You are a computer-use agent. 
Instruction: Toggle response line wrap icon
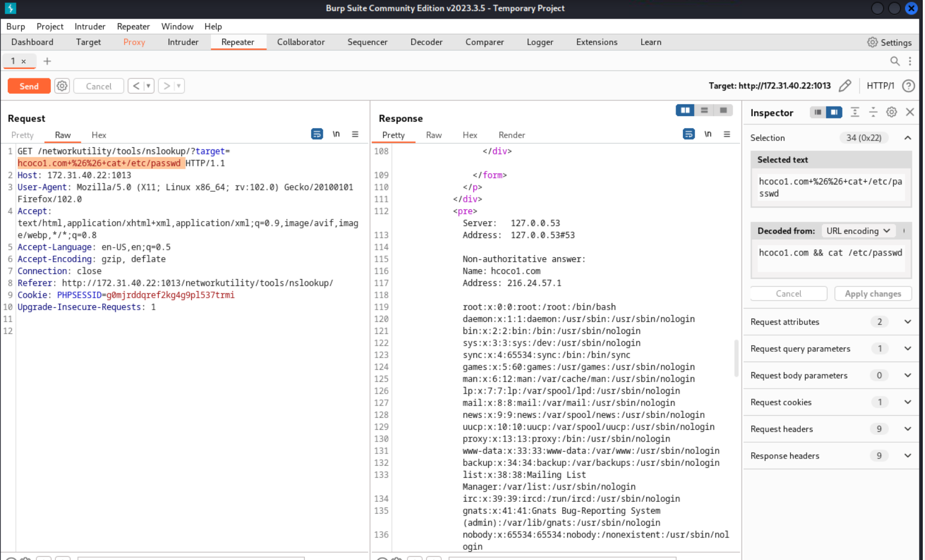pos(689,134)
